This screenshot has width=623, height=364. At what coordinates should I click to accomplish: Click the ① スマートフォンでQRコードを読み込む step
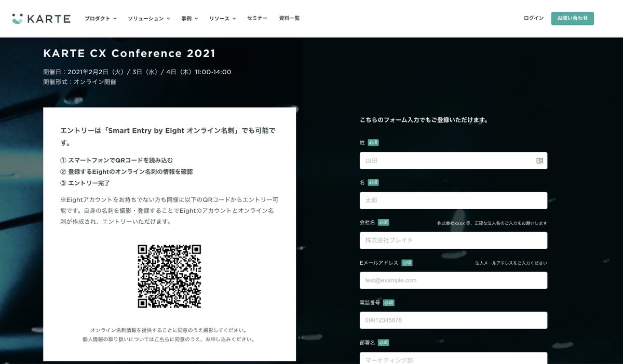point(117,160)
